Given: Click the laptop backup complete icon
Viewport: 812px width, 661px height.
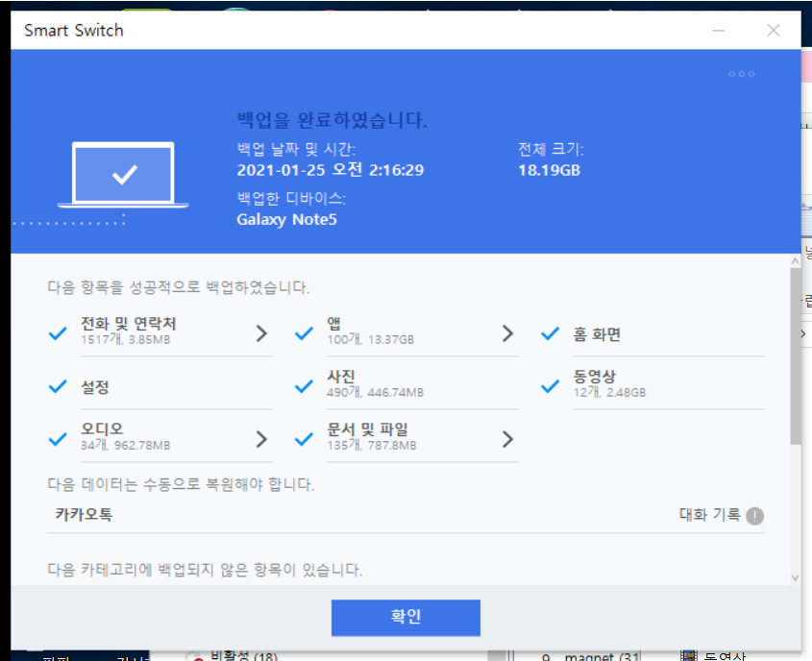Looking at the screenshot, I should pyautogui.click(x=123, y=175).
